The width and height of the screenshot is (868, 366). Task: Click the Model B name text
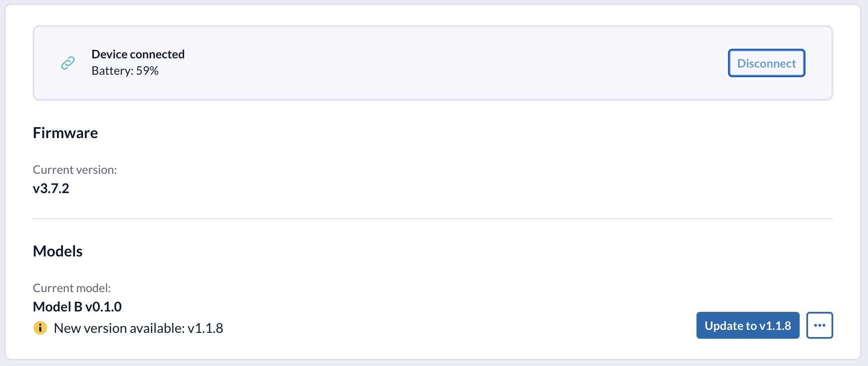pyautogui.click(x=57, y=307)
